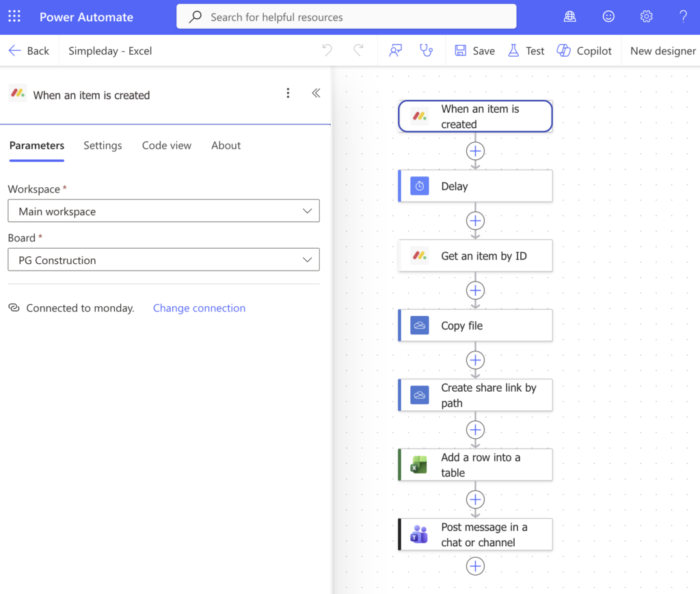The height and width of the screenshot is (594, 700).
Task: Click the Power Automate title
Action: (86, 17)
